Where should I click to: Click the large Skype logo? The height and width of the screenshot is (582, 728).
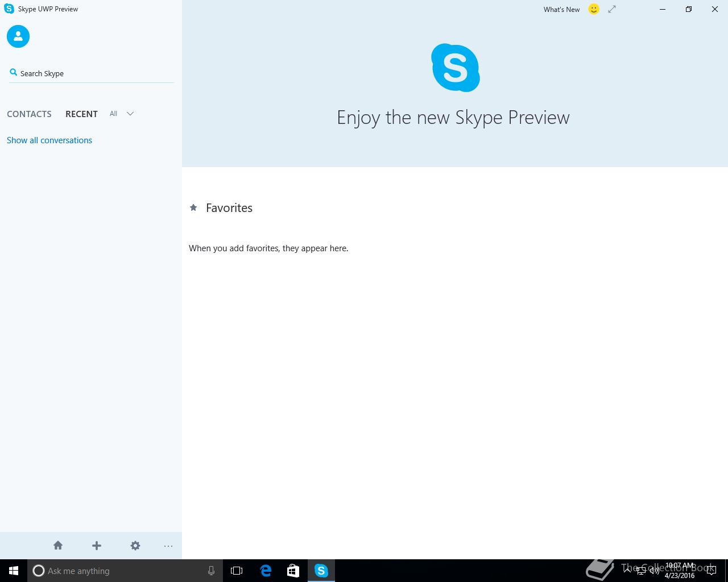455,68
